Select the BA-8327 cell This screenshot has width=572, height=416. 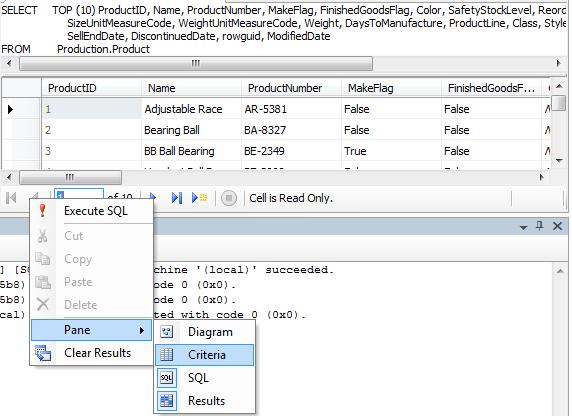291,130
